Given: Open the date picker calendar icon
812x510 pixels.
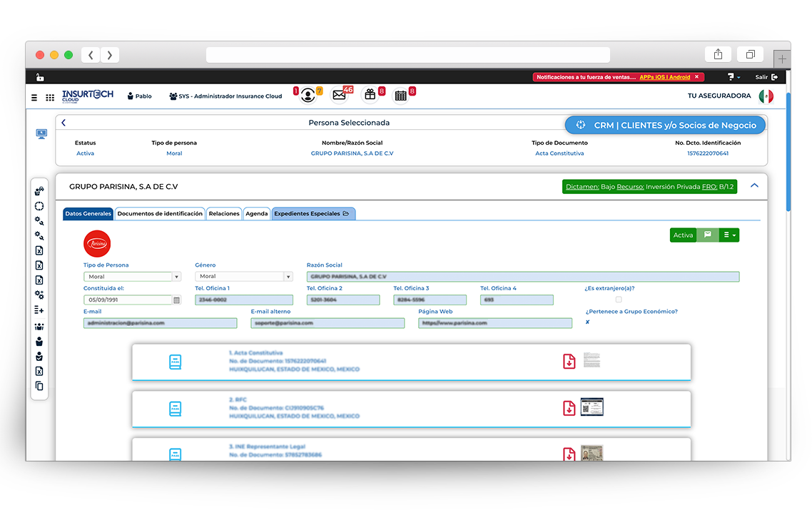Looking at the screenshot, I should point(176,300).
